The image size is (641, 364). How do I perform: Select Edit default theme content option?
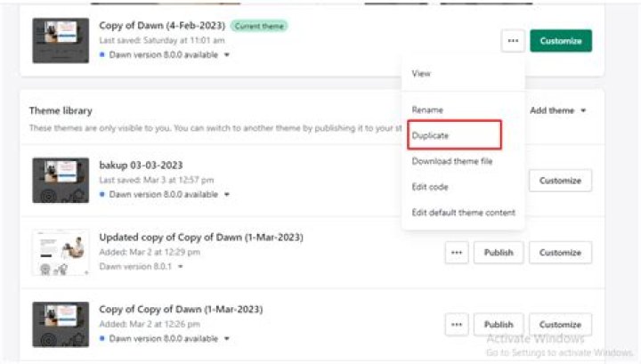point(463,213)
